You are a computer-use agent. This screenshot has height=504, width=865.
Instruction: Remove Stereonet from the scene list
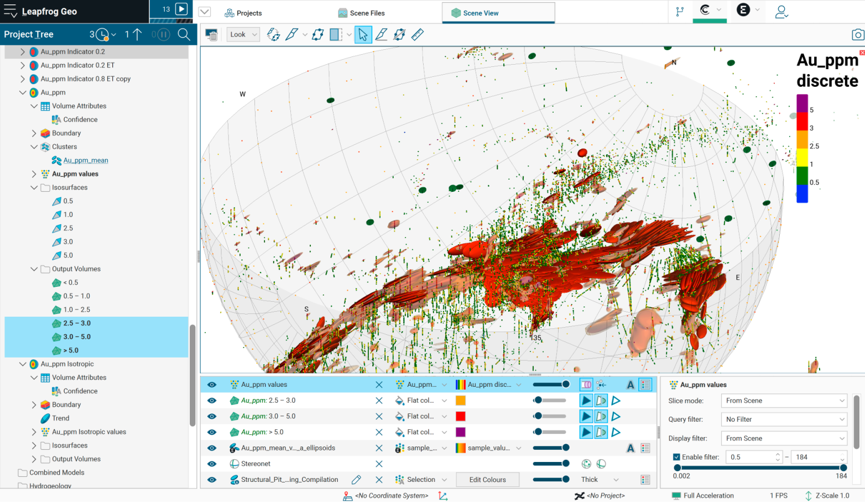click(x=379, y=464)
